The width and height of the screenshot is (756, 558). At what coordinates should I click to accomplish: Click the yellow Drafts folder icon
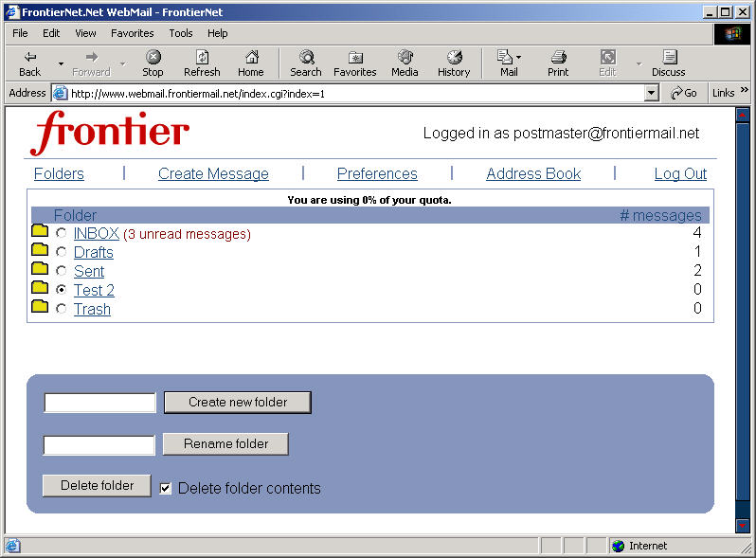(40, 249)
